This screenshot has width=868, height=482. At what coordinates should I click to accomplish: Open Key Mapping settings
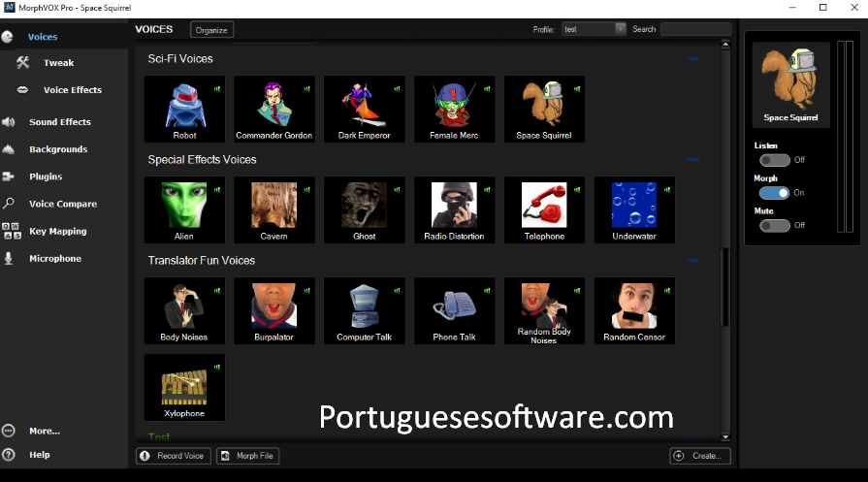coord(57,232)
